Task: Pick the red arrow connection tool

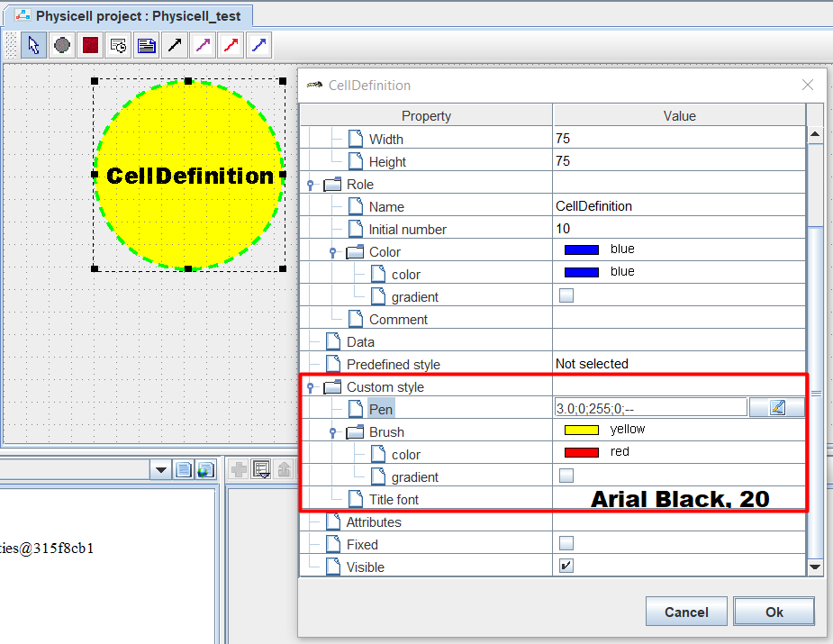Action: pyautogui.click(x=231, y=45)
